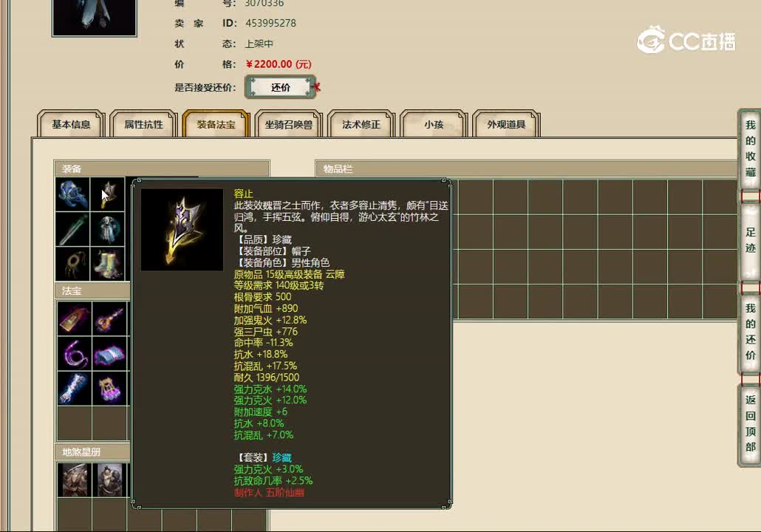
Task: Select the blue headwear icon in 装备 panel
Action: [73, 194]
